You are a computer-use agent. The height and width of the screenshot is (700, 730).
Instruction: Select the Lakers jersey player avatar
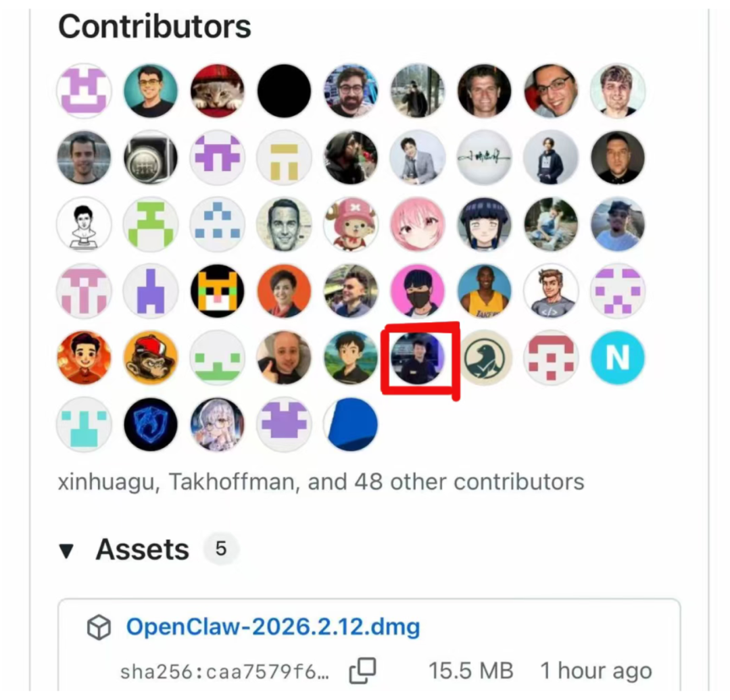tap(485, 291)
